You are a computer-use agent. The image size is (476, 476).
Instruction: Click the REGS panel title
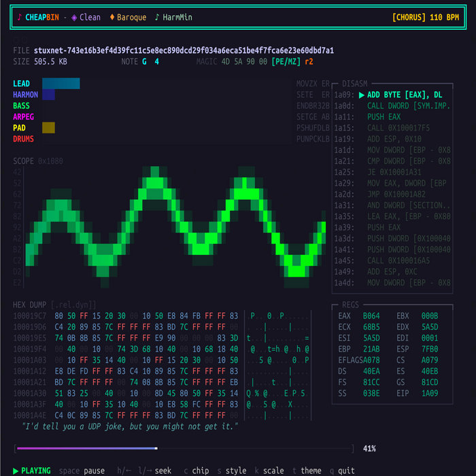[x=350, y=305]
